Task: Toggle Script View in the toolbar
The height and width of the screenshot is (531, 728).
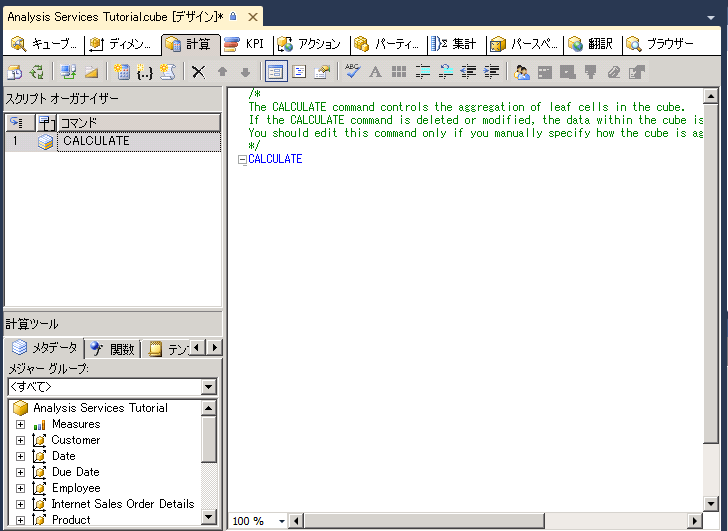Action: [x=298, y=72]
